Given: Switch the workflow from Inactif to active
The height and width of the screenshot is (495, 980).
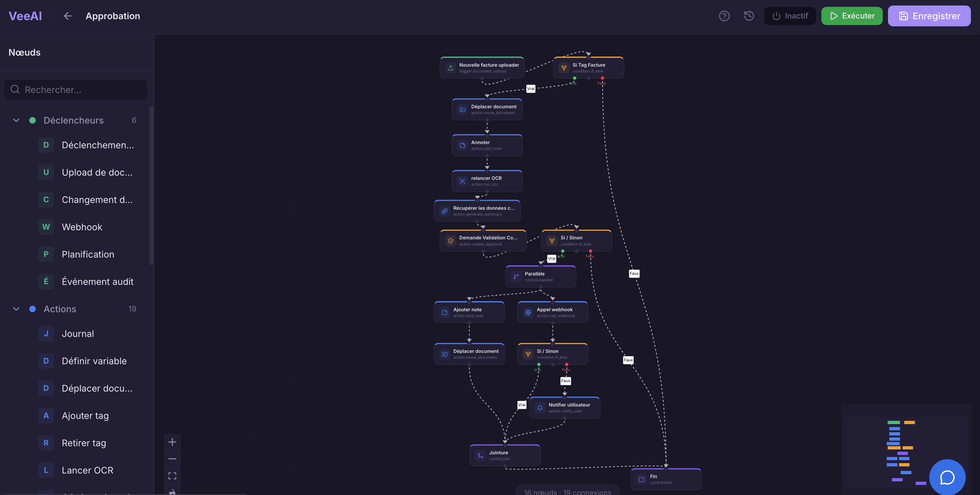Looking at the screenshot, I should [790, 16].
